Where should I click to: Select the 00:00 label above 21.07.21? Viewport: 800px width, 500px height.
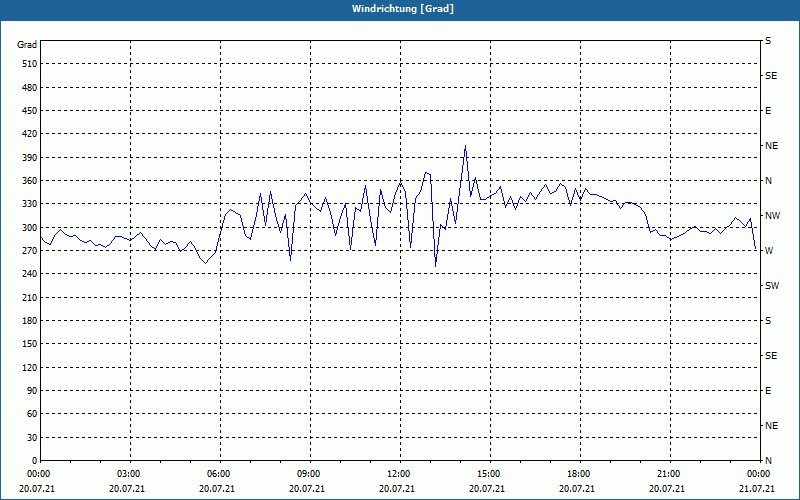click(x=758, y=474)
